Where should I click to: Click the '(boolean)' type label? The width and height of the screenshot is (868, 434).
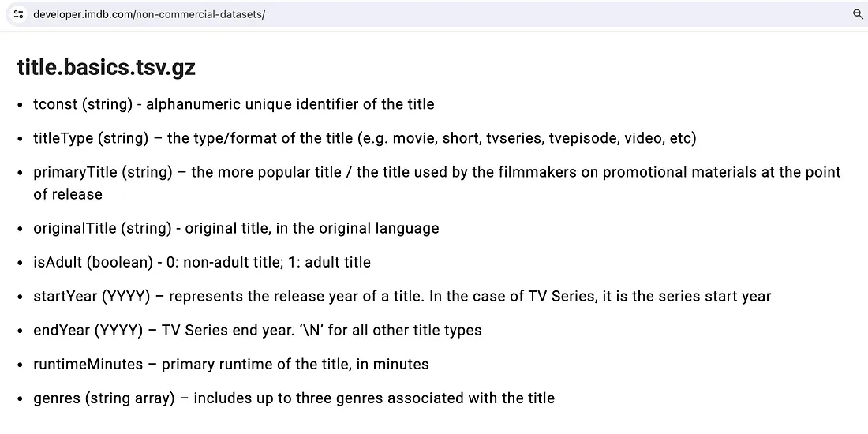point(120,262)
